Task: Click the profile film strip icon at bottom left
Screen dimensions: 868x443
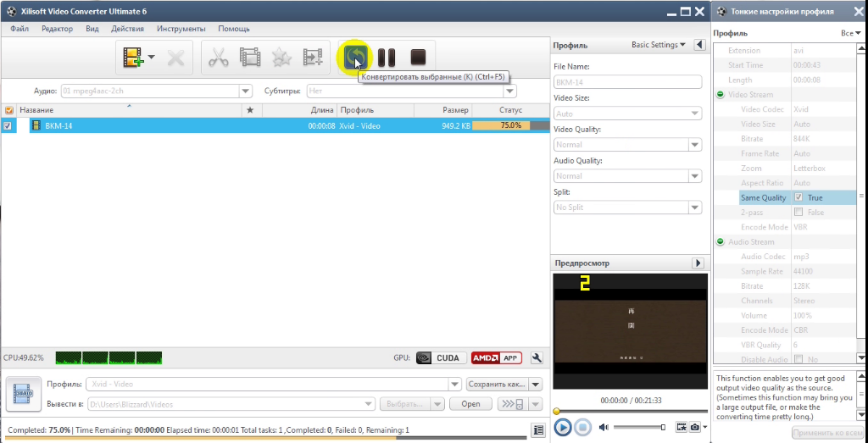Action: [23, 394]
